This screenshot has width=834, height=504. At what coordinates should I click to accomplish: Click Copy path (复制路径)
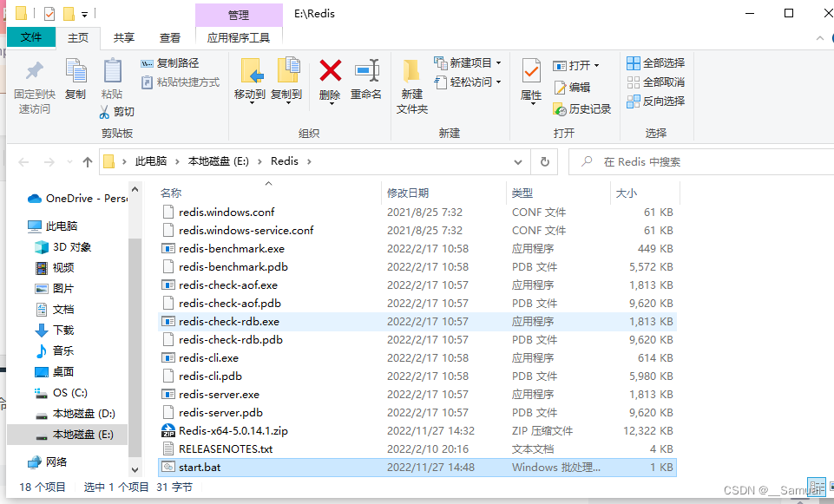170,63
